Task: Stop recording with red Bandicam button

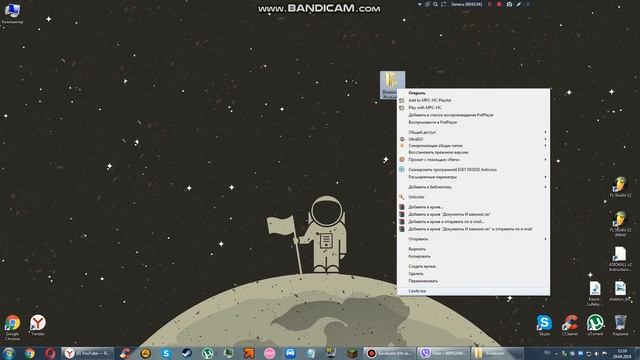Action: 499,4
